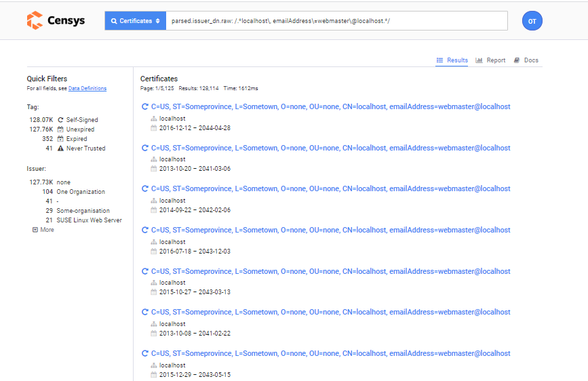Open the Docs tab

[526, 60]
